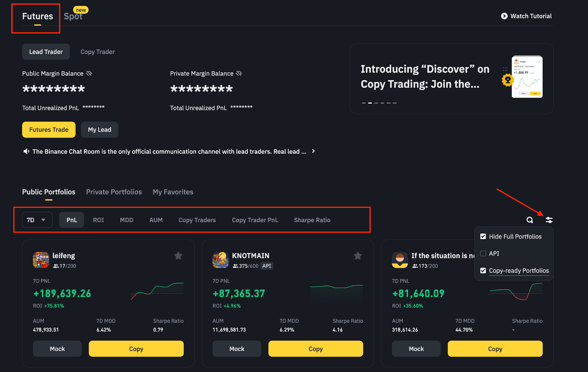Open KNOTMAIN trader name

[251, 256]
